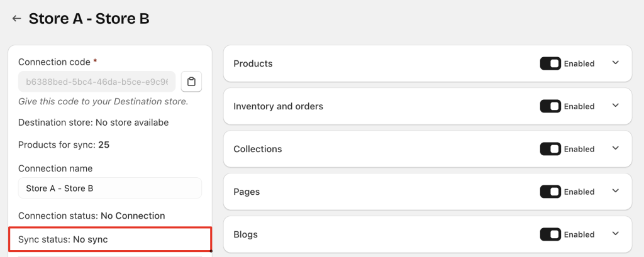The width and height of the screenshot is (644, 257).
Task: Click the Connection code field
Action: [97, 82]
